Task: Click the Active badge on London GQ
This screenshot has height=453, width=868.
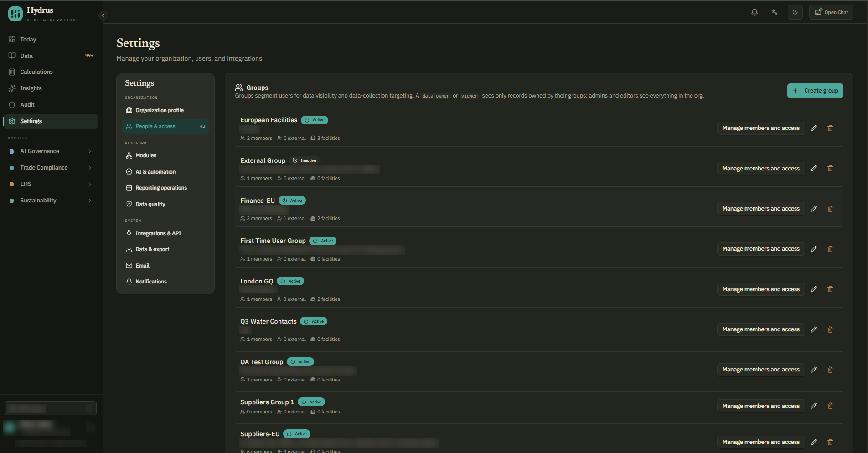Action: (x=290, y=281)
